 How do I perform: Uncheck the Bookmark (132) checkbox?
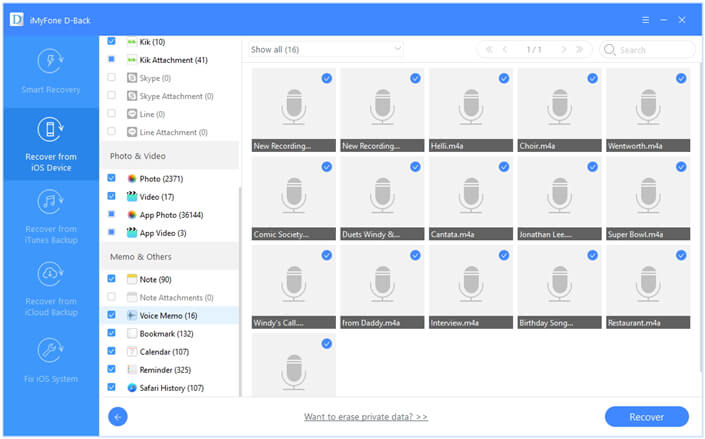pyautogui.click(x=111, y=332)
